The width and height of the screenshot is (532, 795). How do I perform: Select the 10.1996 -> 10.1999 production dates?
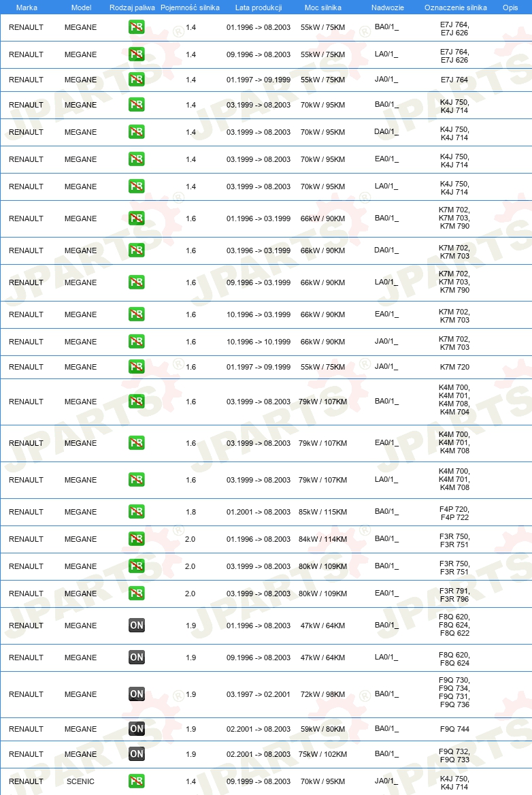[x=259, y=342]
